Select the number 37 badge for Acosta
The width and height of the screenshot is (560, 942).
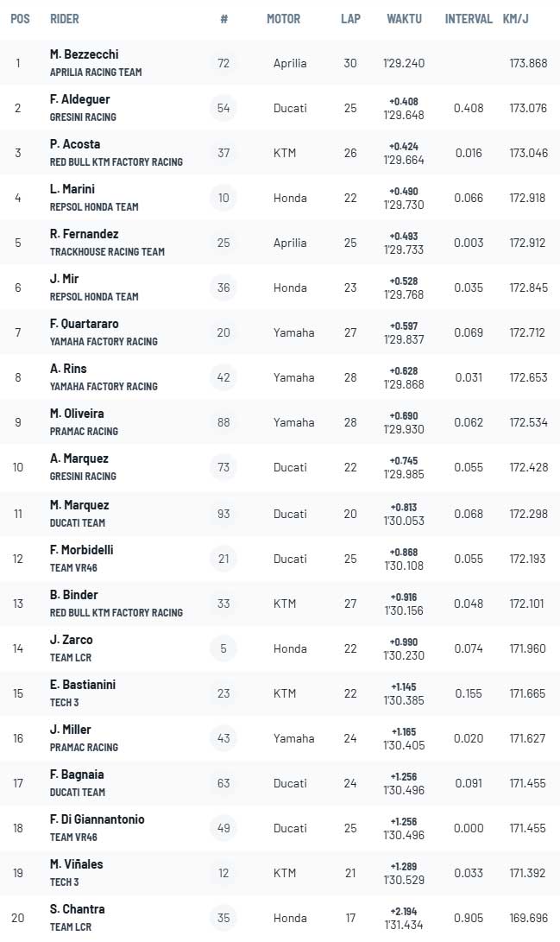coord(223,153)
